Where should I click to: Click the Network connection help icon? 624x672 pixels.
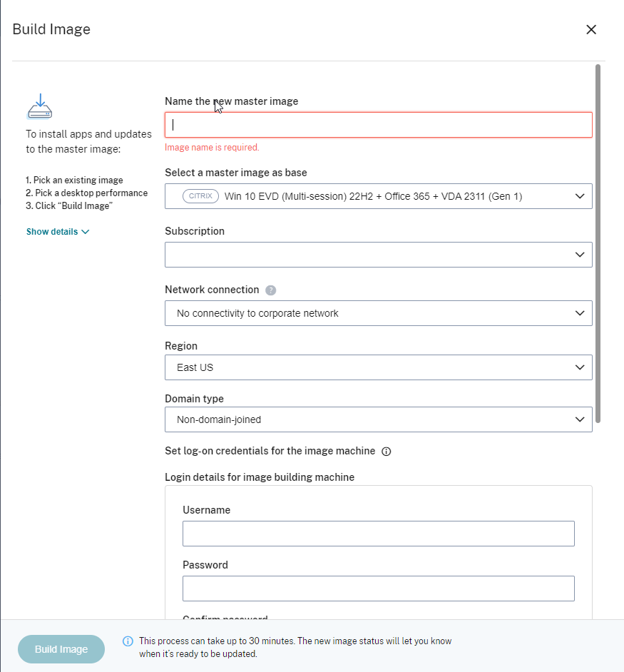pyautogui.click(x=271, y=290)
